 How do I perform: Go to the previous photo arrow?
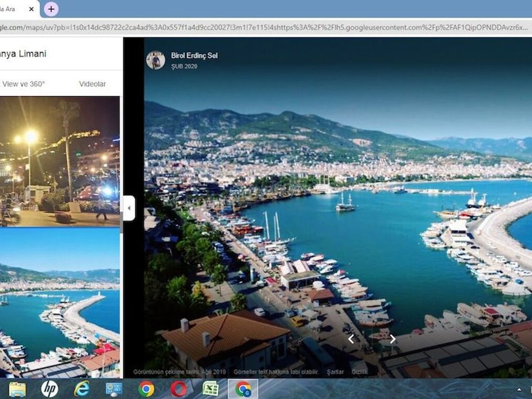(x=351, y=339)
